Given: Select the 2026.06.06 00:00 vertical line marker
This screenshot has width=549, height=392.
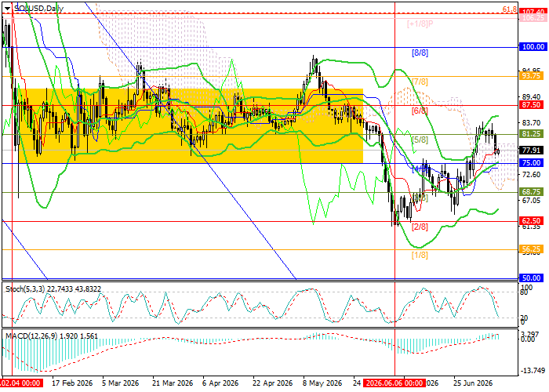Looking at the screenshot, I should (x=394, y=383).
